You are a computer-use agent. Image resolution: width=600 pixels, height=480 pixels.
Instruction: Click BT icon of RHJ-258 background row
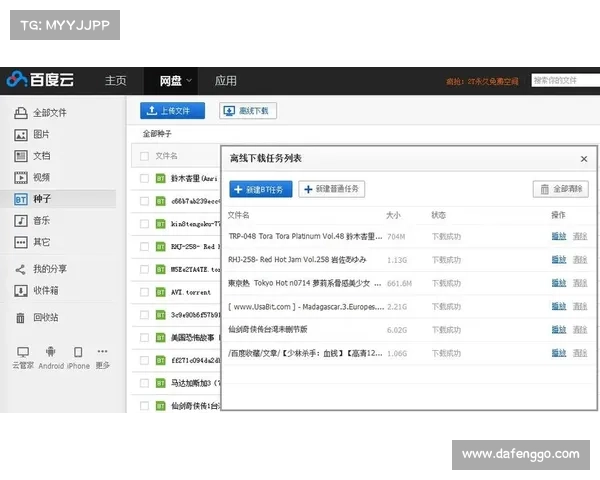(x=161, y=247)
